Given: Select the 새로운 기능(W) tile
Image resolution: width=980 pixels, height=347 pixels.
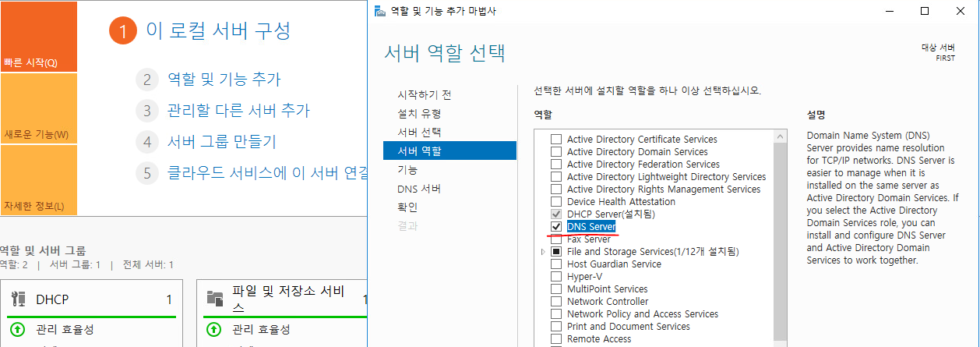Looking at the screenshot, I should pyautogui.click(x=38, y=108).
